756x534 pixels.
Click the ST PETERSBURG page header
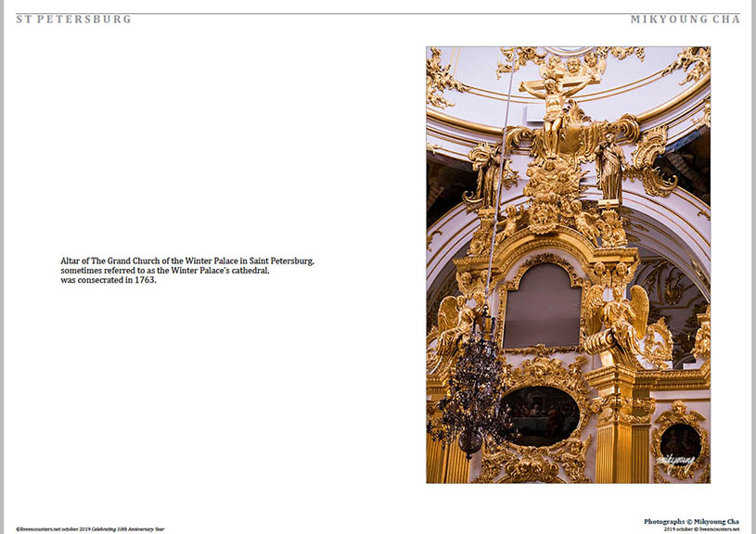click(x=73, y=19)
